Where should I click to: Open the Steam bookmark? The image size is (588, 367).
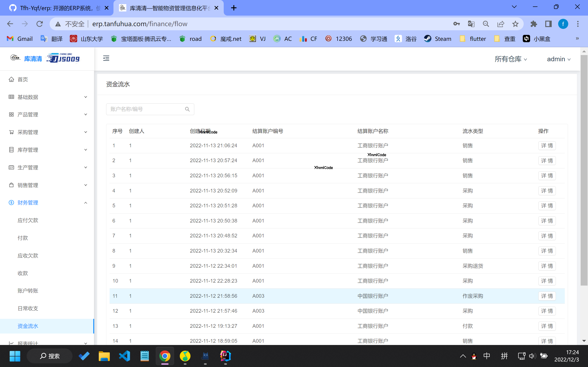438,39
